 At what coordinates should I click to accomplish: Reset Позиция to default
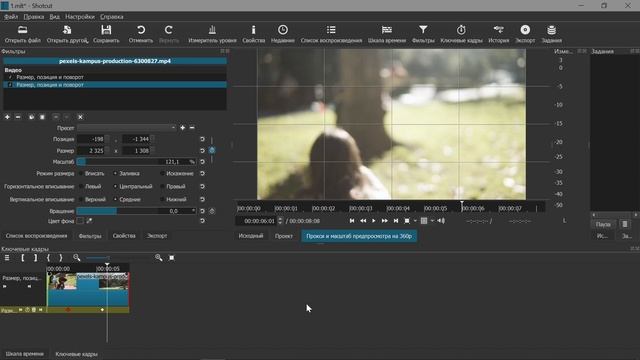coord(202,139)
